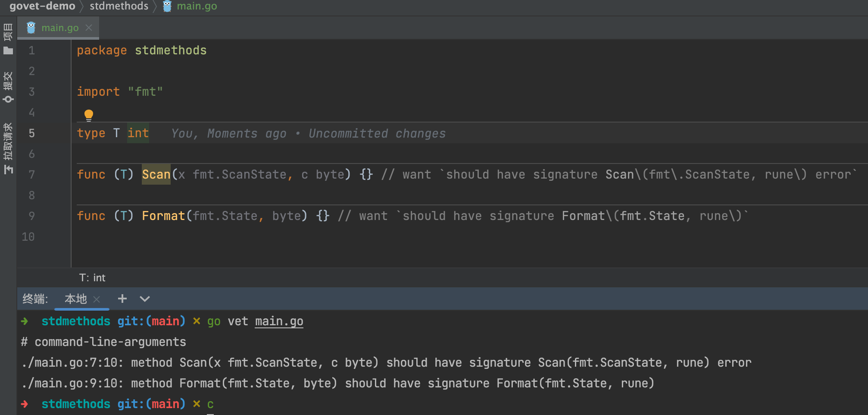This screenshot has width=868, height=415.
Task: Click the yellow lightbulb quick-fix icon
Action: (88, 115)
